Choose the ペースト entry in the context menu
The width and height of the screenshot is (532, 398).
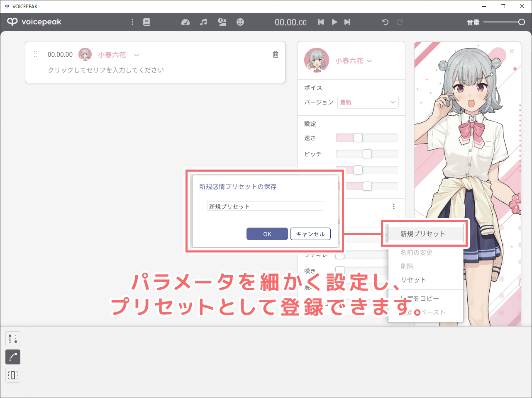tap(425, 312)
